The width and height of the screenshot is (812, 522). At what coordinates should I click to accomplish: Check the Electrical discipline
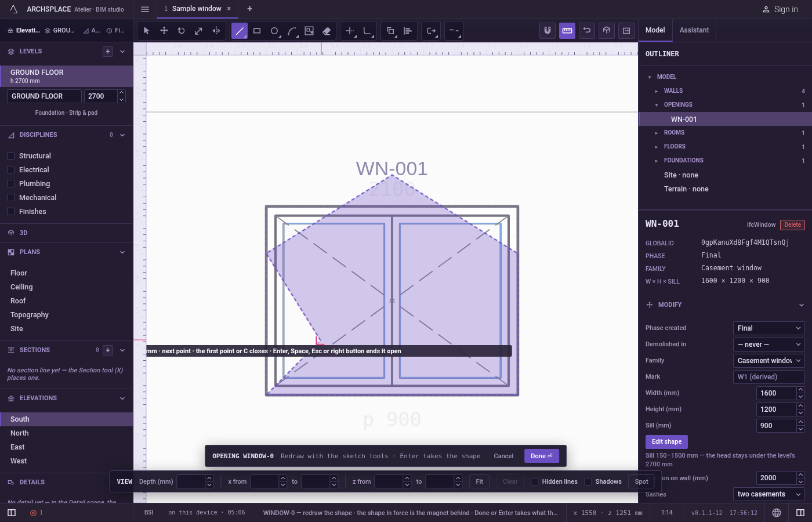pos(10,170)
